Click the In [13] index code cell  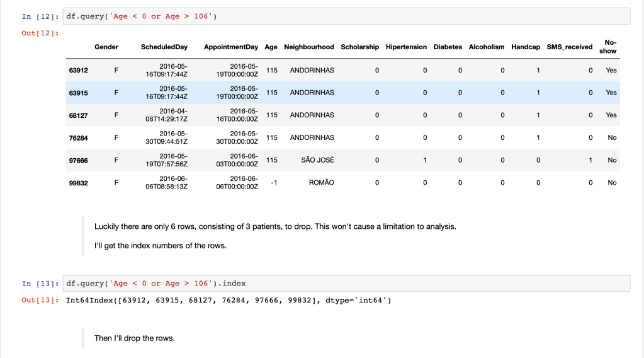[x=346, y=284]
